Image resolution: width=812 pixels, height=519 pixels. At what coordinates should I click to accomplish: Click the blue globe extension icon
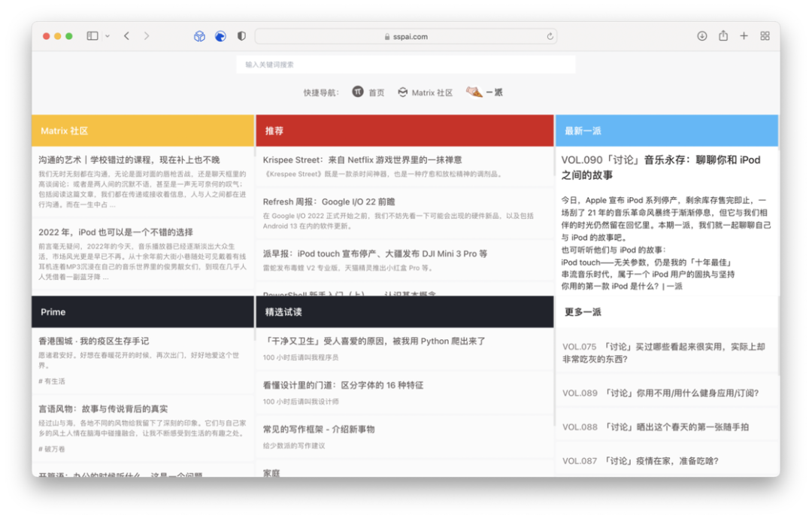(x=220, y=36)
